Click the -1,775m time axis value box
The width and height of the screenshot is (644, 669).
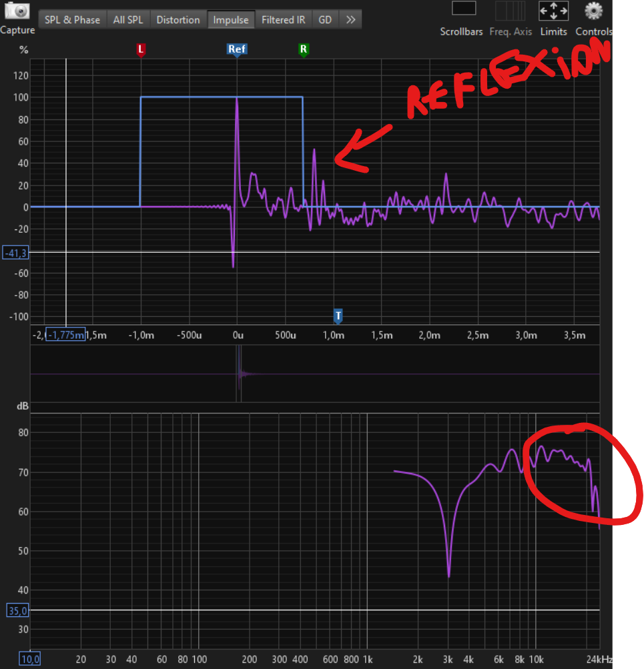[65, 335]
